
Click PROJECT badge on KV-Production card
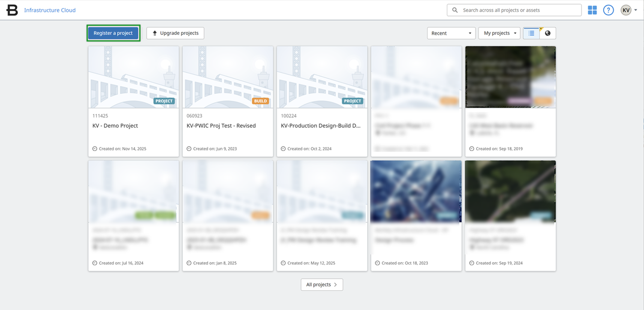pos(352,101)
